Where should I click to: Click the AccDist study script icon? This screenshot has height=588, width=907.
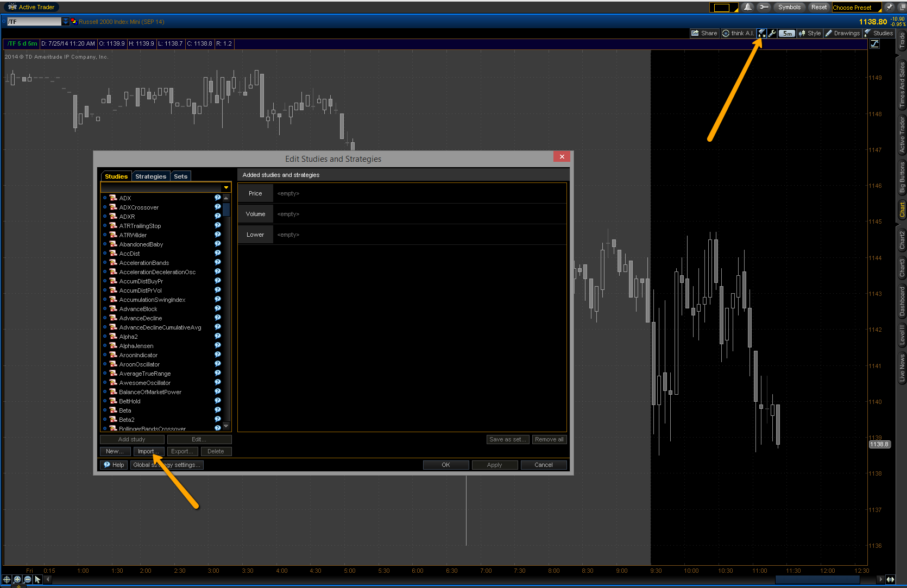tap(114, 253)
